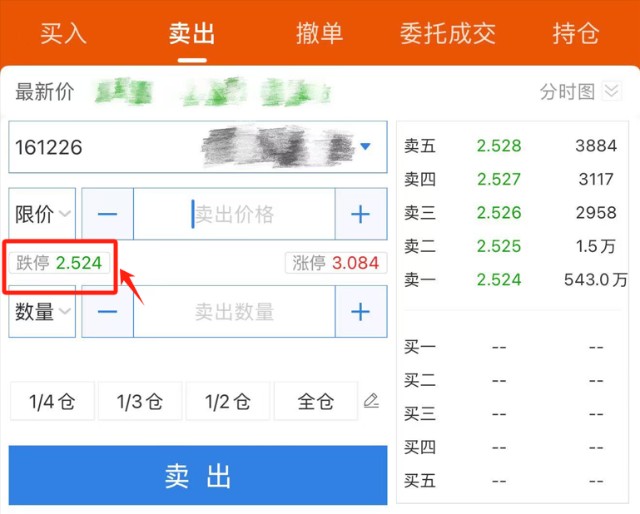Open the 限价 order type dropdown
This screenshot has height=514, width=640.
(42, 214)
